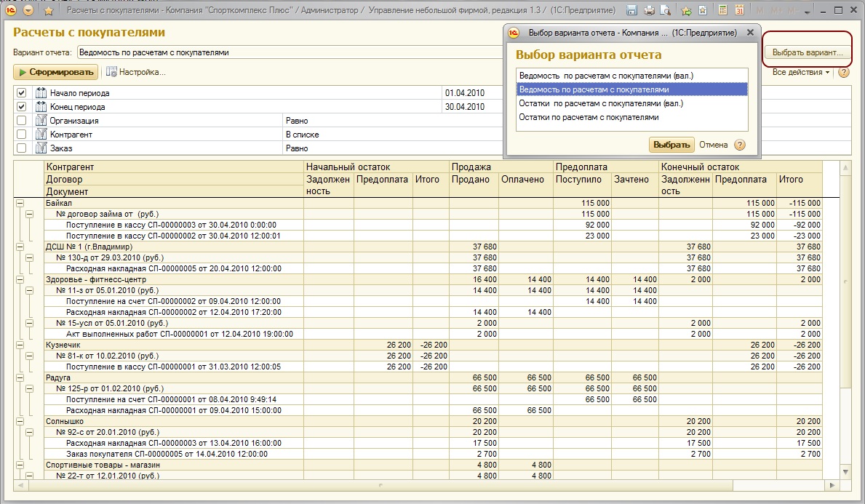This screenshot has width=865, height=504.
Task: Click the favorites star icon
Action: pyautogui.click(x=48, y=11)
